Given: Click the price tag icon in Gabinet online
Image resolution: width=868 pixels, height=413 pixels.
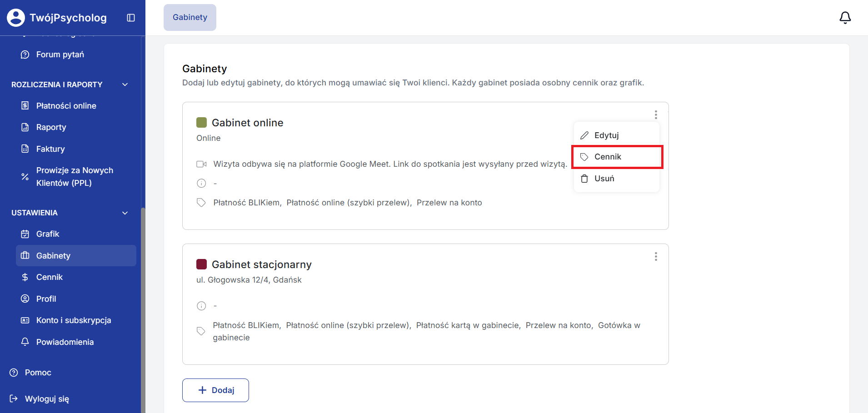Looking at the screenshot, I should (x=201, y=203).
